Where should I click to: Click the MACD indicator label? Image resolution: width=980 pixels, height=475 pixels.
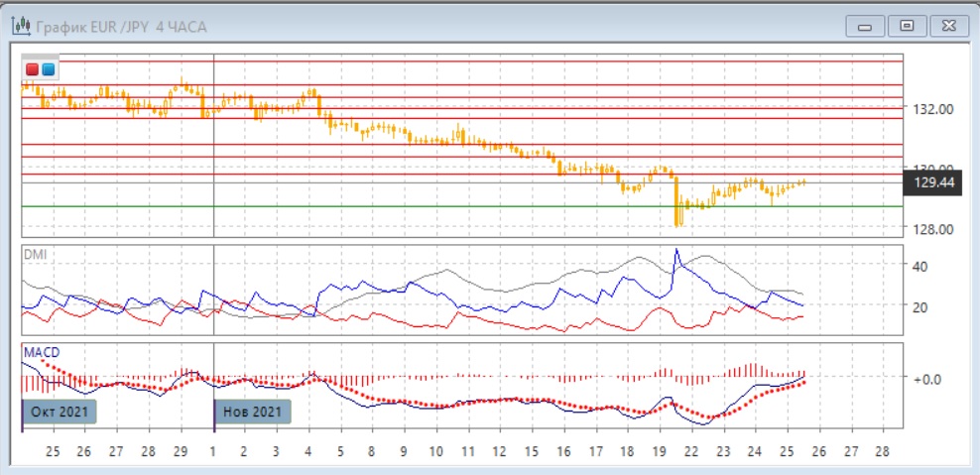[x=41, y=353]
